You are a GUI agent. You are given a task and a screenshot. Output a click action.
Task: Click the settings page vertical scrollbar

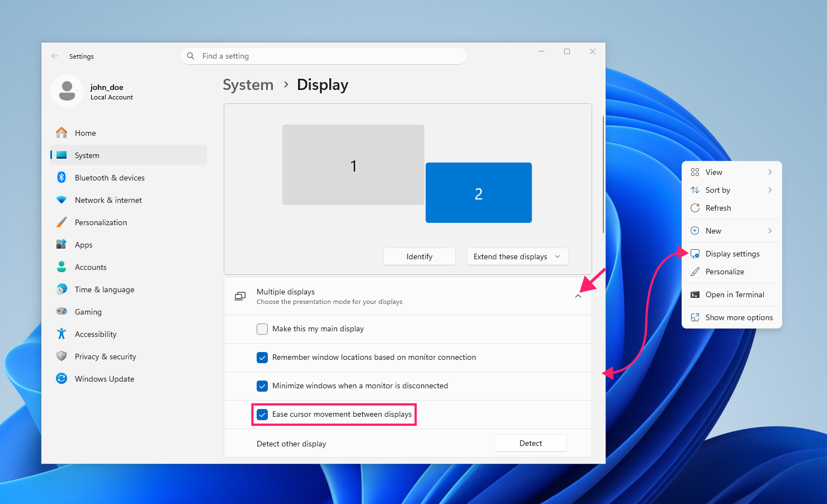(603, 175)
